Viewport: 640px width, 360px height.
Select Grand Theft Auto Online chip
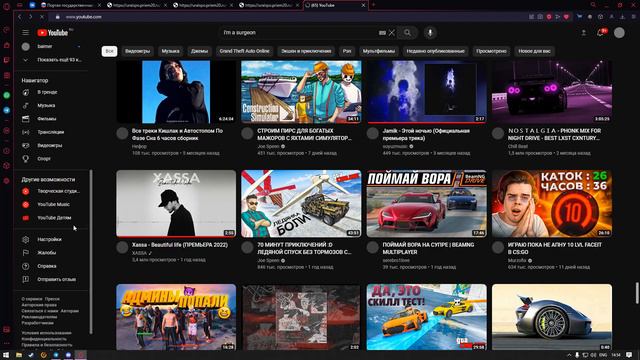[x=244, y=51]
